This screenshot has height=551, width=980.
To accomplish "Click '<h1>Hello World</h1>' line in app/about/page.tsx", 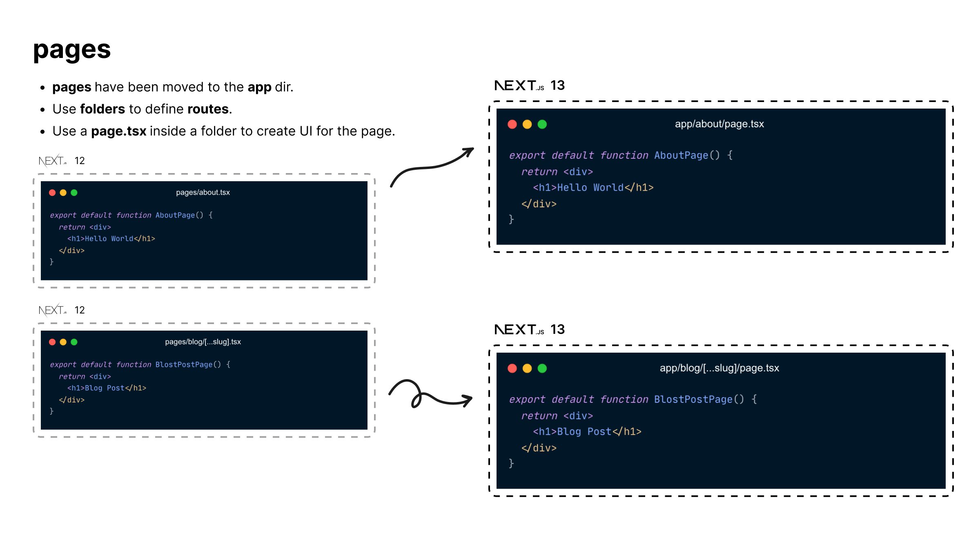I will tap(593, 188).
